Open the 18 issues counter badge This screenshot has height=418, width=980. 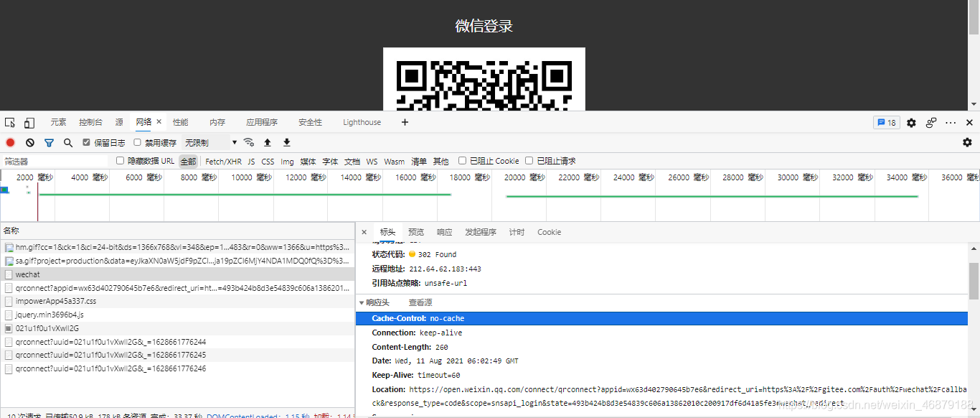tap(886, 123)
